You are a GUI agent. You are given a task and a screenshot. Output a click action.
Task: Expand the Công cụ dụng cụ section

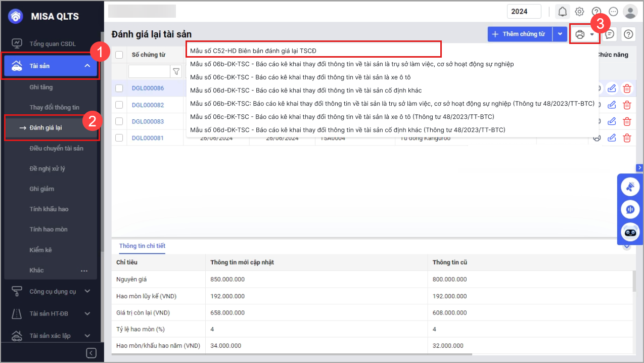(87, 291)
